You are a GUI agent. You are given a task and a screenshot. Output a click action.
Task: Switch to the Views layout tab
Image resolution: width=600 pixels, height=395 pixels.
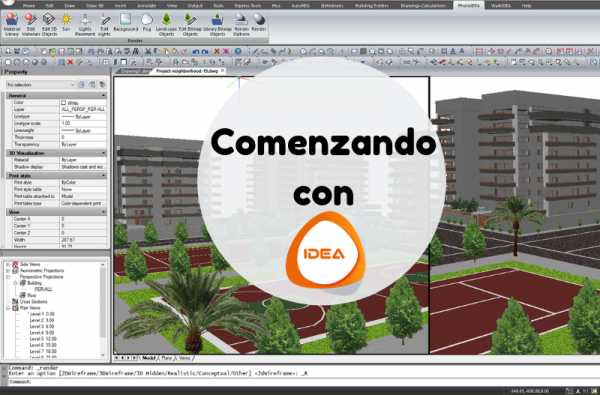click(184, 358)
